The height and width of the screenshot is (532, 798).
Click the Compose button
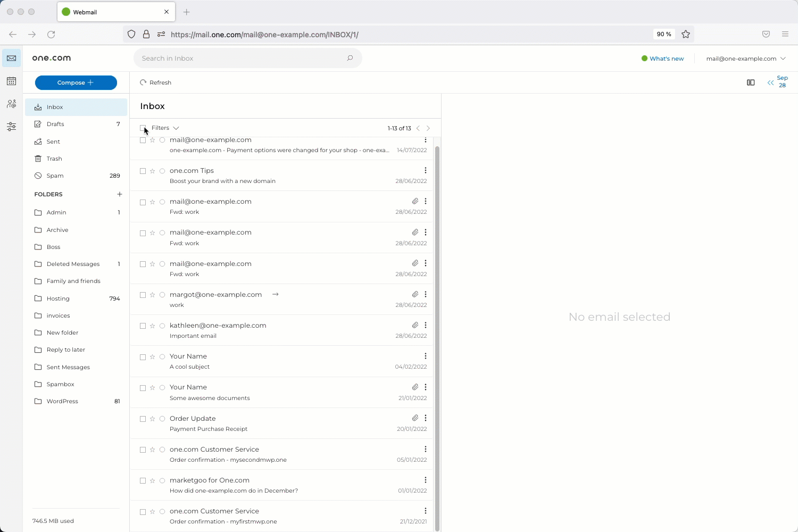click(76, 82)
